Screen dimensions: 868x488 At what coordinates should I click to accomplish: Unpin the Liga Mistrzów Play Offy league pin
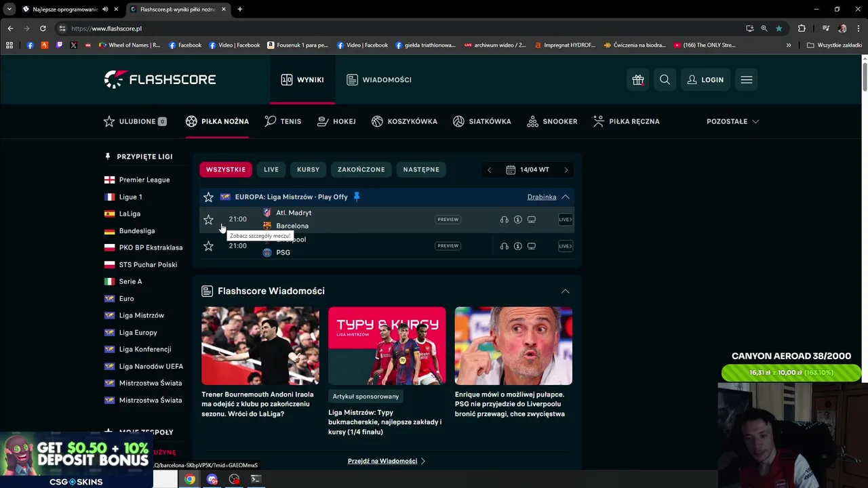pos(357,197)
